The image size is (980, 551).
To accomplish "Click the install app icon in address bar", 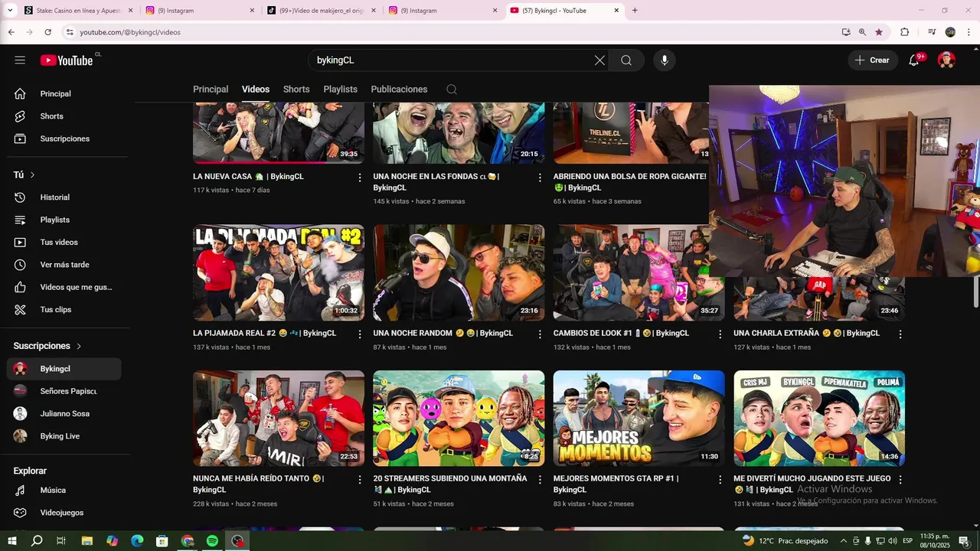I will pyautogui.click(x=846, y=32).
